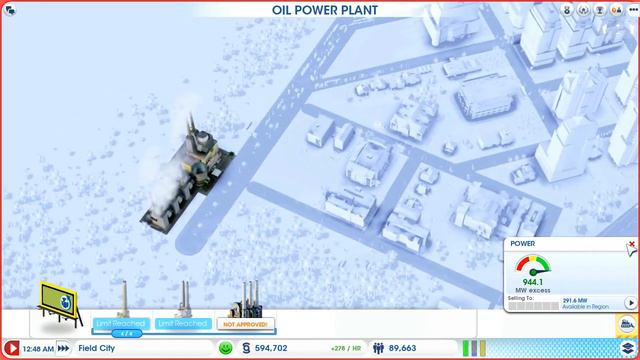
Task: Open the data layers map icon
Action: 628,348
